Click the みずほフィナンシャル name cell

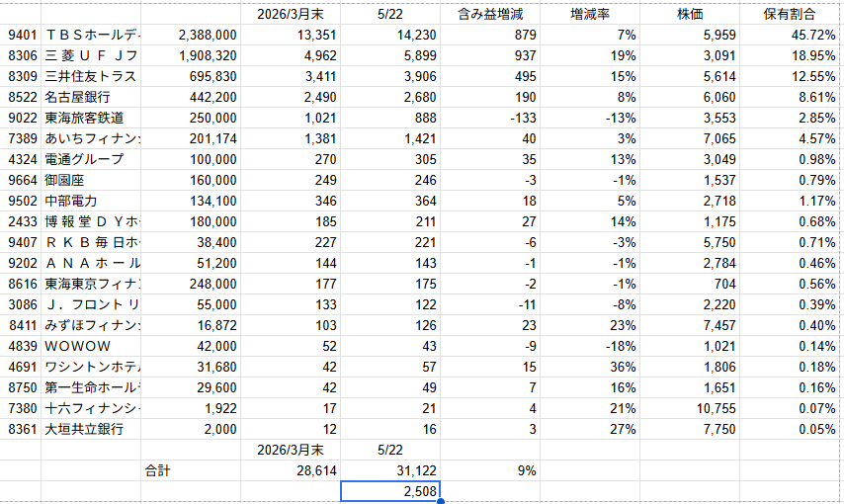[91, 325]
